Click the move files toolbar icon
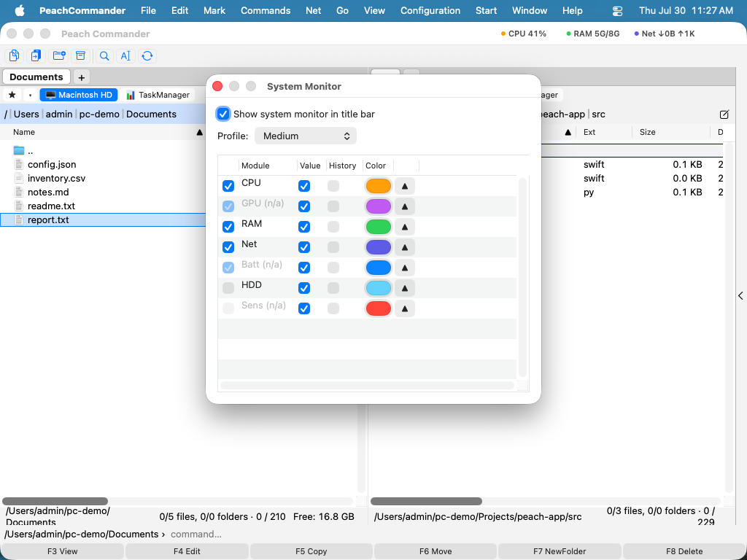 click(x=36, y=55)
